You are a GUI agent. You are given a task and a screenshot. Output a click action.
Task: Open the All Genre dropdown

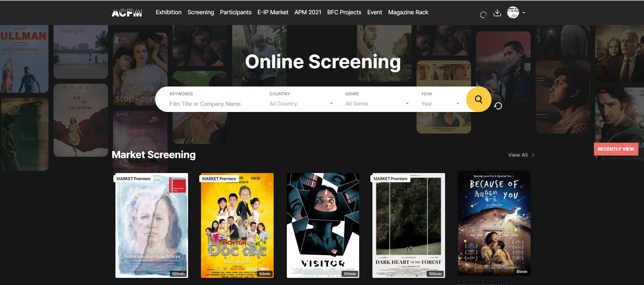[x=377, y=104]
